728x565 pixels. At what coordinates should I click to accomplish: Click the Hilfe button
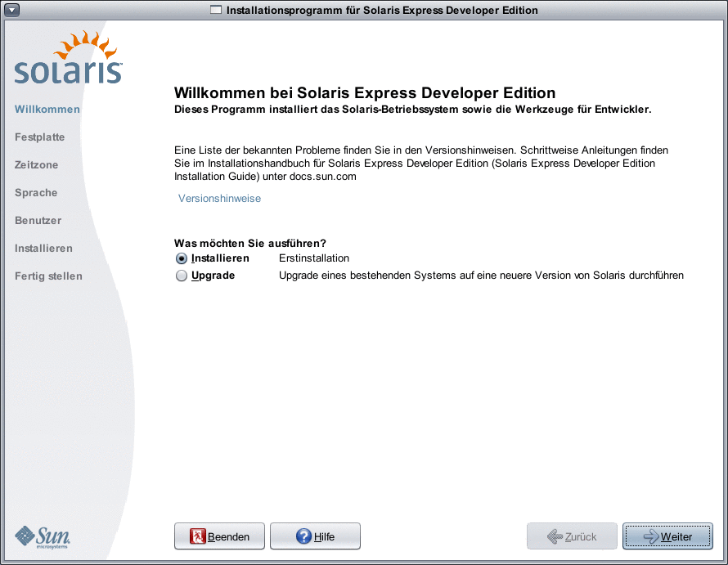coord(315,536)
